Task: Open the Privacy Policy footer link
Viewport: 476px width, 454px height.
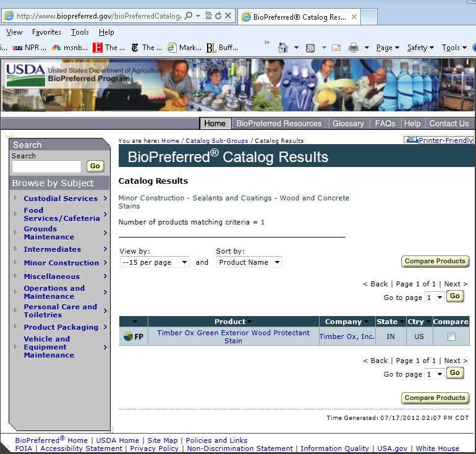Action: pyautogui.click(x=154, y=448)
